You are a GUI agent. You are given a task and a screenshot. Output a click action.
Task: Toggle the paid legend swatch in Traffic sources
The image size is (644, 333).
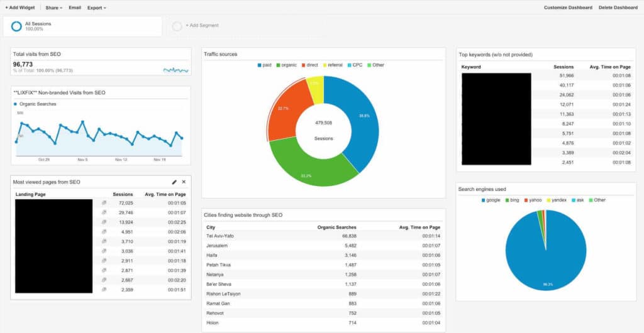(x=260, y=65)
